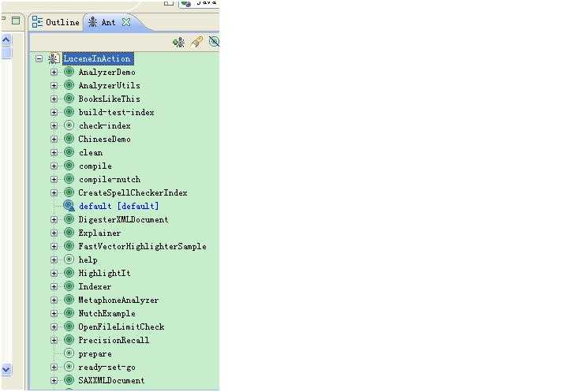568x392 pixels.
Task: Click the clean target icon
Action: click(69, 152)
